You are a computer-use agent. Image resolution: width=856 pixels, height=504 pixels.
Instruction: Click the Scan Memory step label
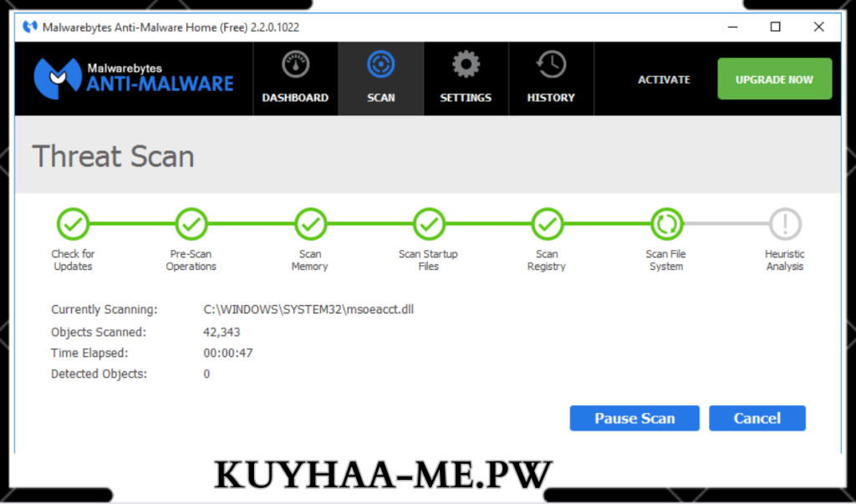310,261
